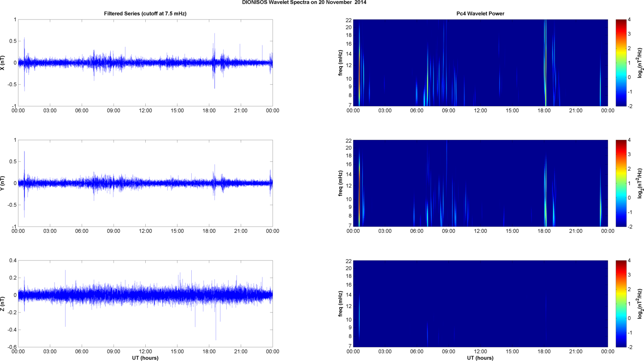Click freq (mHz) label of bottom wavelet plot
The image size is (644, 361).
point(340,304)
